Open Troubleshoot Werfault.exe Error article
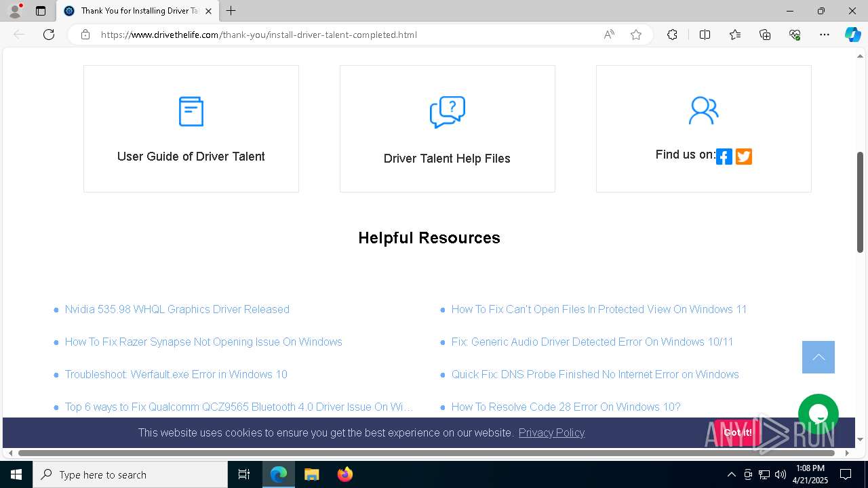This screenshot has width=868, height=488. [176, 374]
